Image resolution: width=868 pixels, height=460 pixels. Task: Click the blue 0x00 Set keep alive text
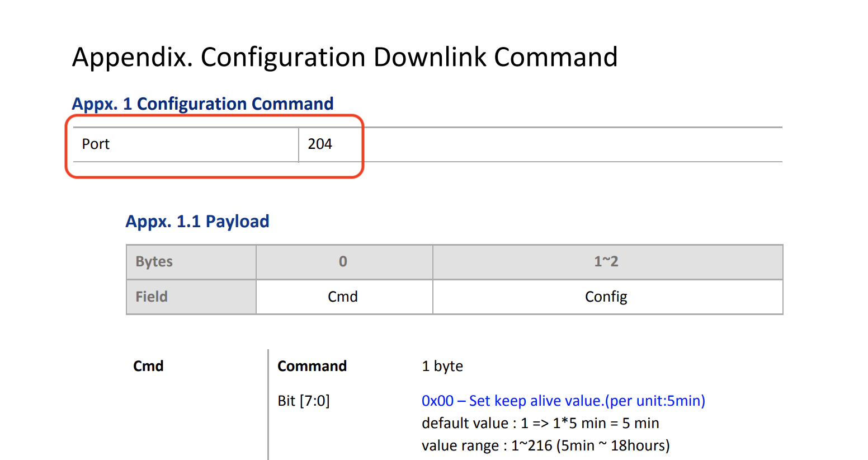point(563,401)
